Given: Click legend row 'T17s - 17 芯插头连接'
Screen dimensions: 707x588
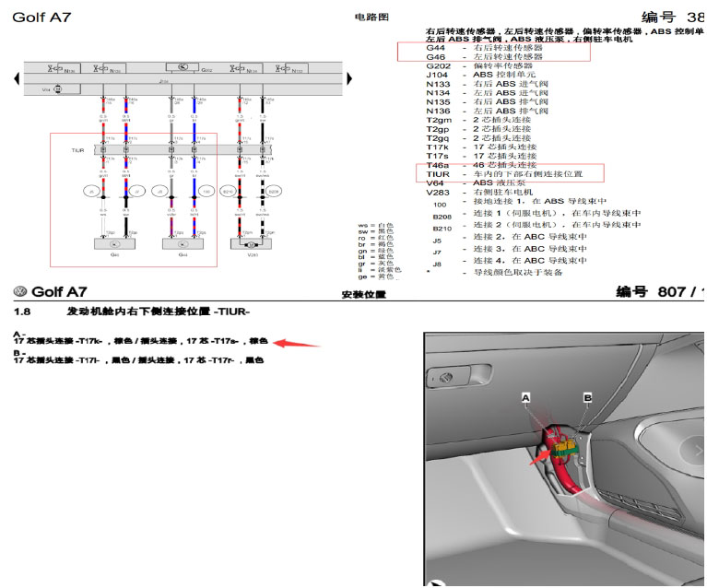Looking at the screenshot, I should (481, 156).
